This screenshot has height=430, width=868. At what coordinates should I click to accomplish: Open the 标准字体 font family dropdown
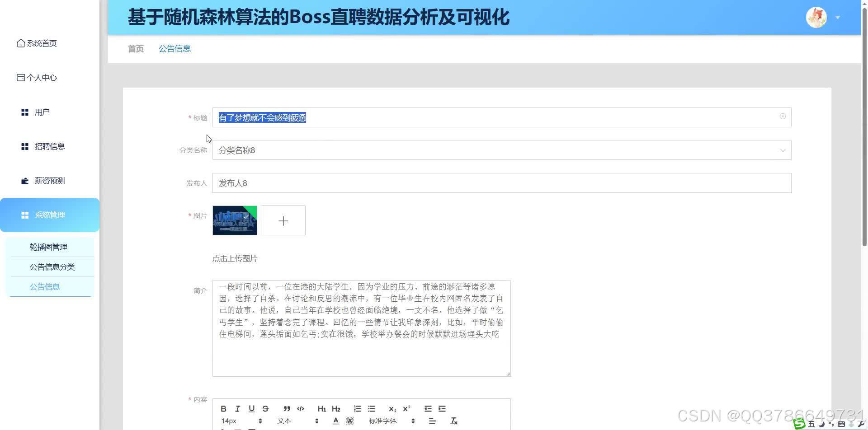pyautogui.click(x=392, y=421)
